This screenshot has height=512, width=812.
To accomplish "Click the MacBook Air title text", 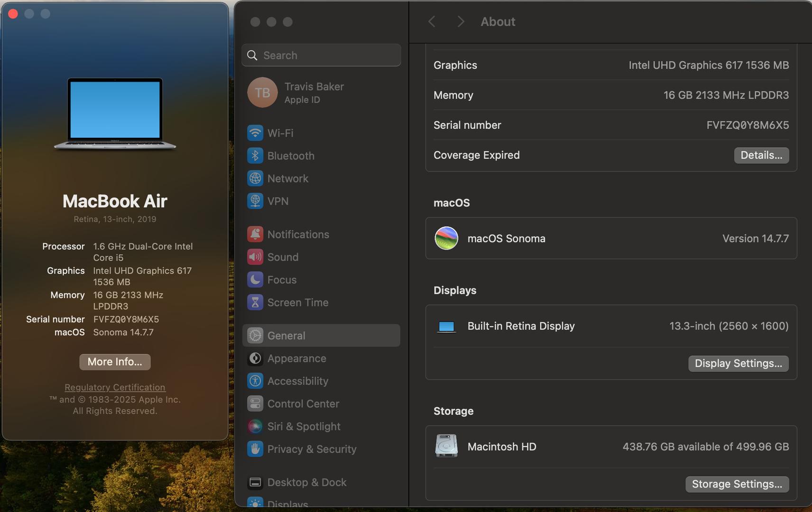I will 115,201.
